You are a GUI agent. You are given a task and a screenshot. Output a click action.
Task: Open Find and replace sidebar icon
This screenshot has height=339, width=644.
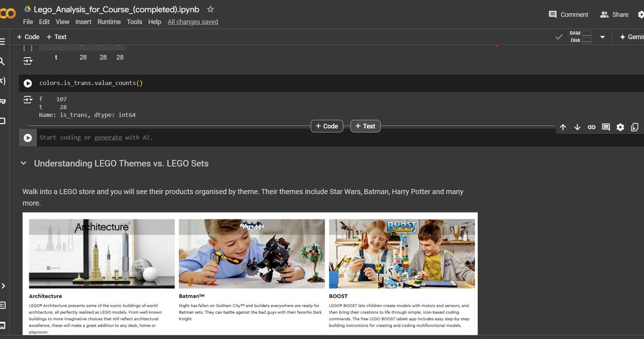coord(3,61)
